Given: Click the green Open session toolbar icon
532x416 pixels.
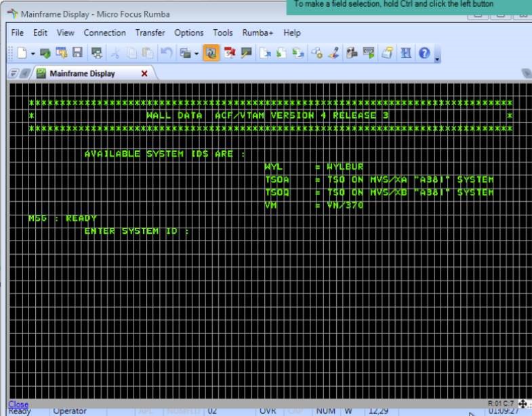Looking at the screenshot, I should pyautogui.click(x=45, y=53).
